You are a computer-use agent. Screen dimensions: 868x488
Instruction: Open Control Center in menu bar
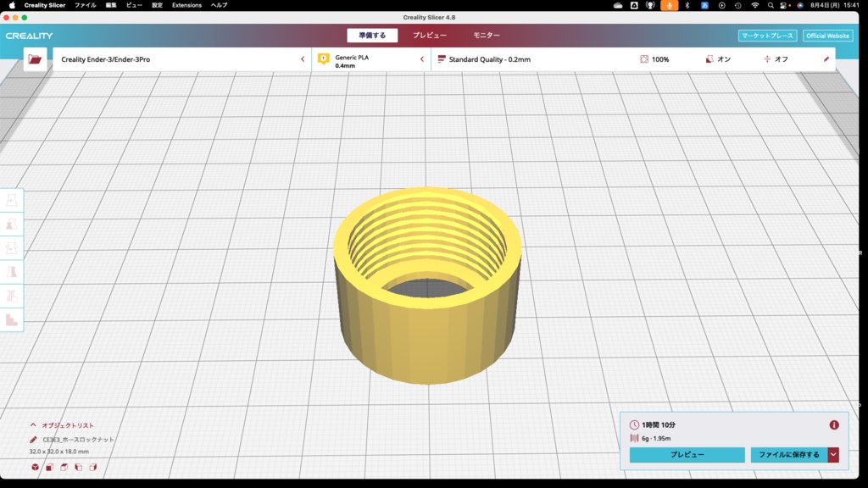[x=784, y=5]
